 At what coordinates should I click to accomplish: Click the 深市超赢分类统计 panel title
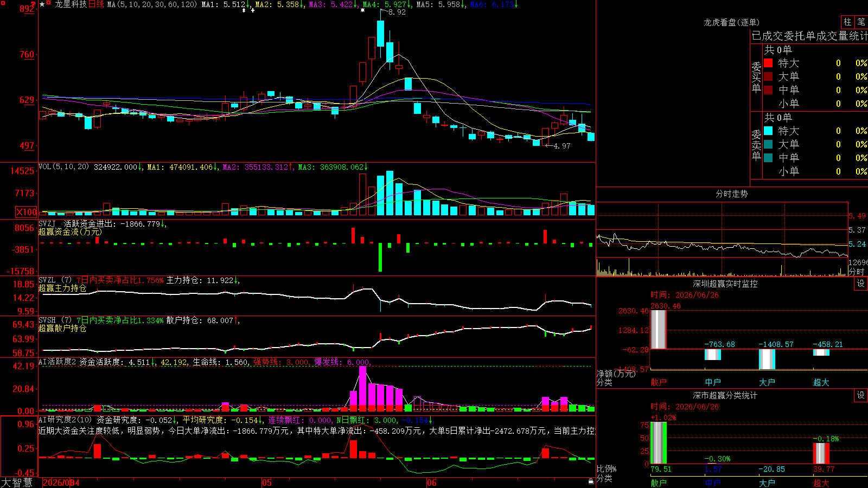tap(725, 395)
